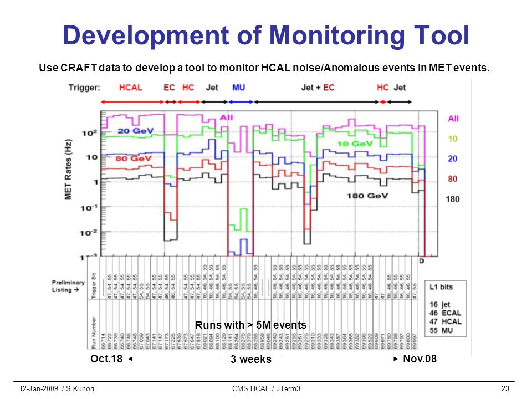The width and height of the screenshot is (532, 399).
Task: Click run number "69997" in the table
Action: pos(415,340)
